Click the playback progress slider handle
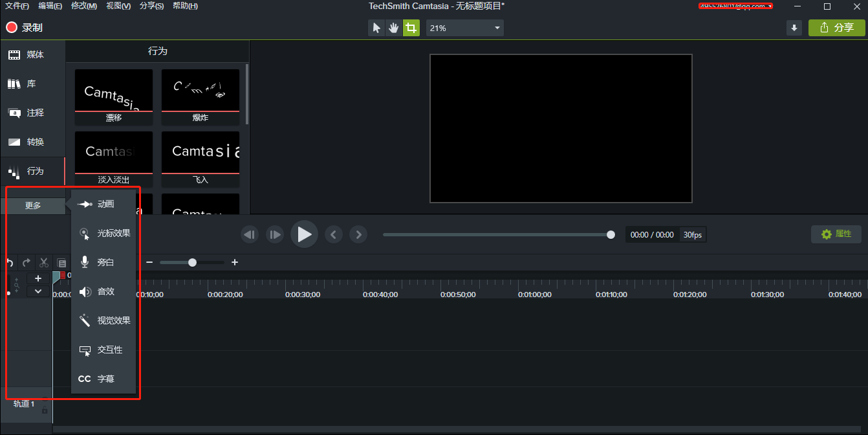The width and height of the screenshot is (868, 435). 611,234
